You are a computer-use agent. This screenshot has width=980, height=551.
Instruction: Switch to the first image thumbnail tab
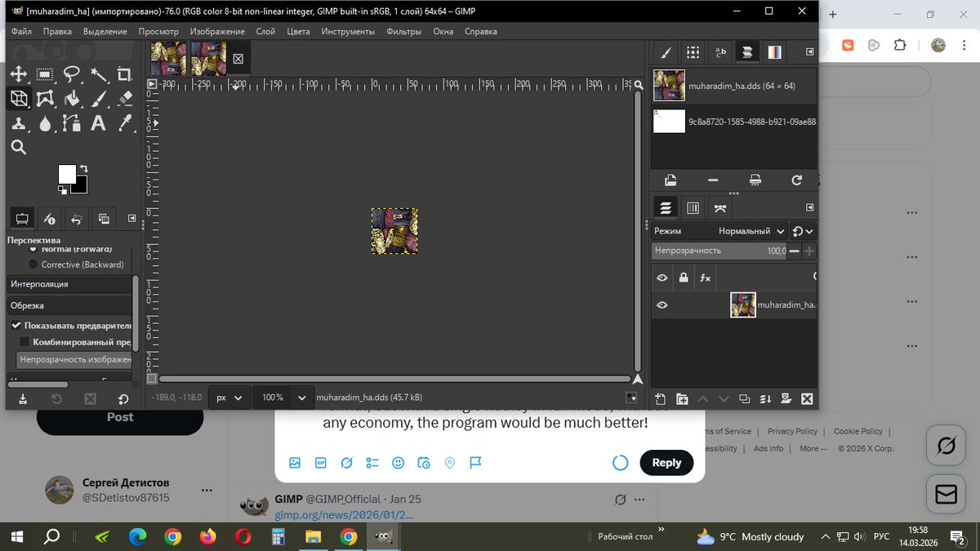(168, 59)
